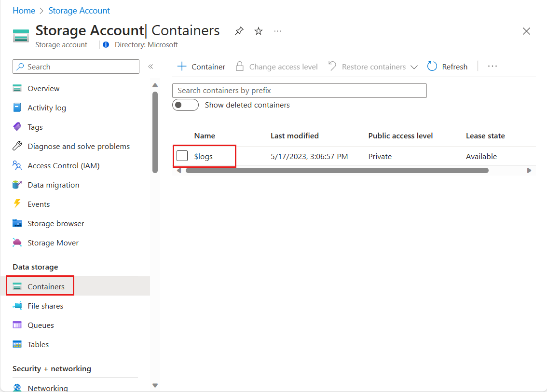
Task: Open File shares in sidebar
Action: coord(45,306)
